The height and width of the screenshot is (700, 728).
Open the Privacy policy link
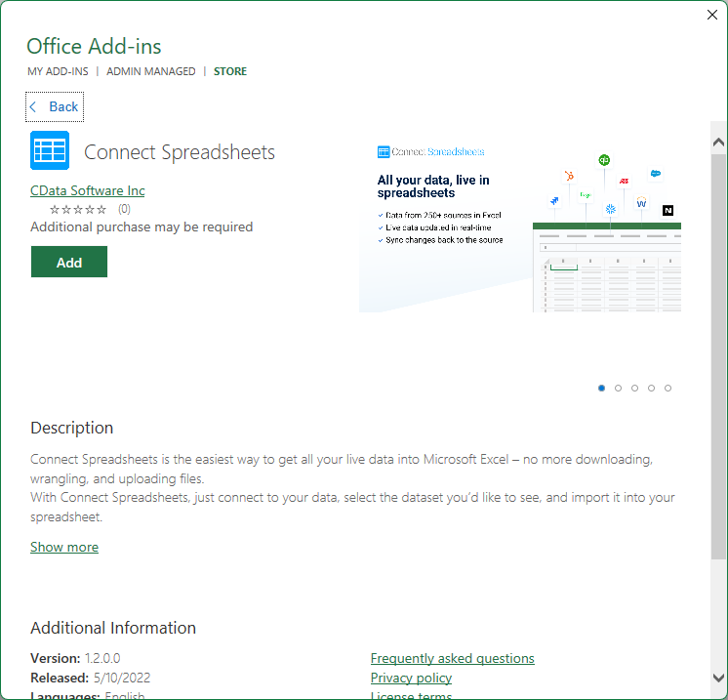pyautogui.click(x=411, y=678)
